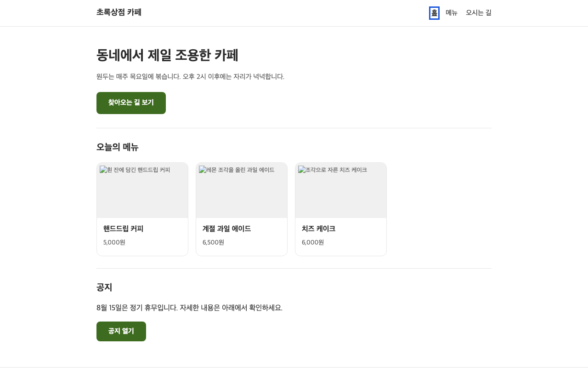Click the 핸드드립 커피 image thumbnail
This screenshot has height=368, width=588.
click(x=142, y=190)
